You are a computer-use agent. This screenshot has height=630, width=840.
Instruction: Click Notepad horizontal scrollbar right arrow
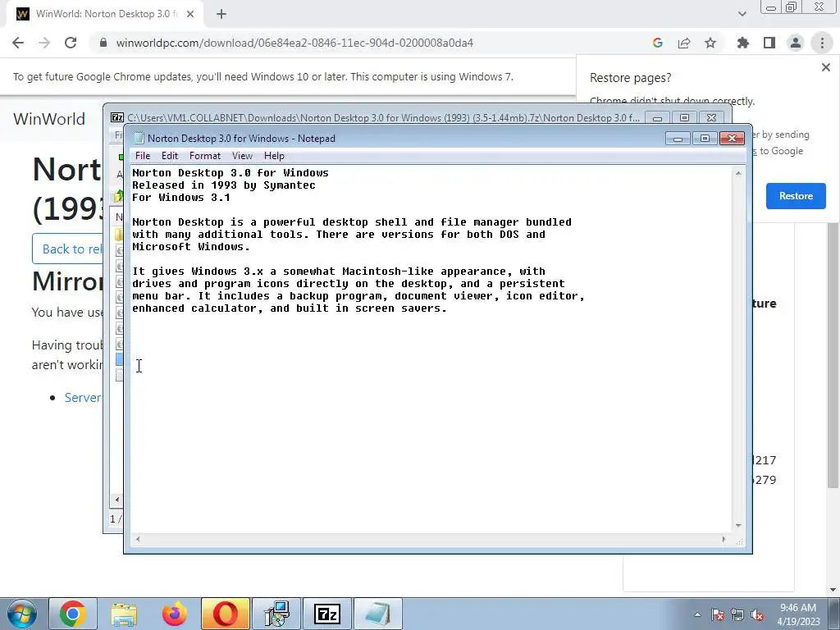(x=724, y=540)
